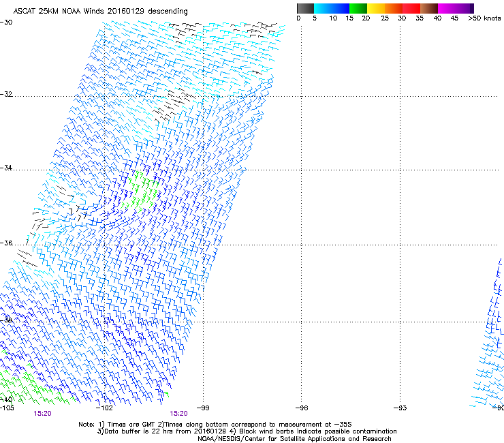
Task: Click the purple '15:20' time near -99
Action: 178,414
